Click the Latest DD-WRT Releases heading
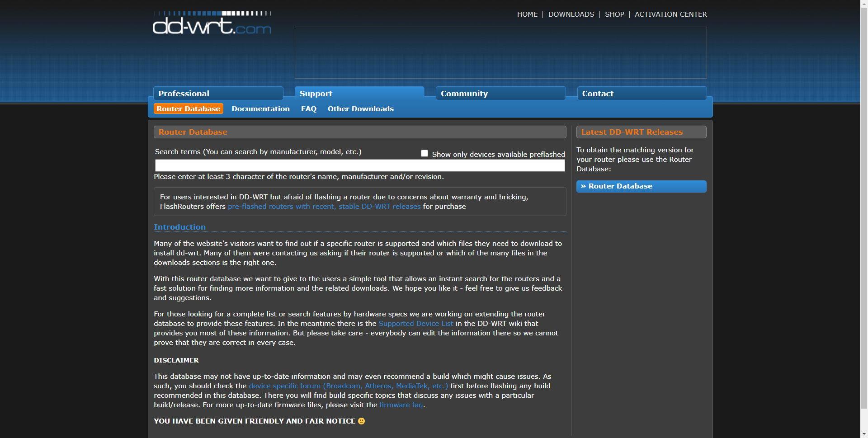This screenshot has width=868, height=438. point(632,132)
